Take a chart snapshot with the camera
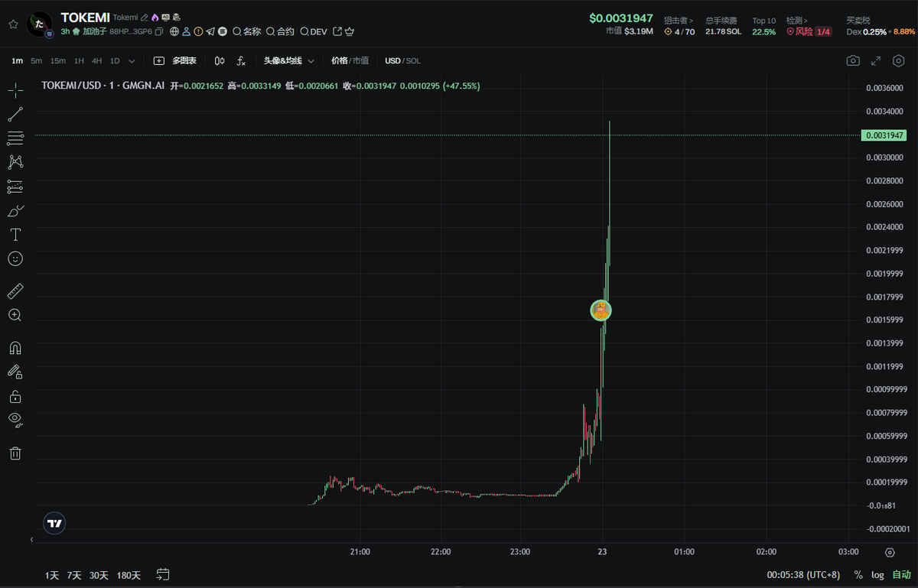This screenshot has height=588, width=918. pyautogui.click(x=853, y=60)
